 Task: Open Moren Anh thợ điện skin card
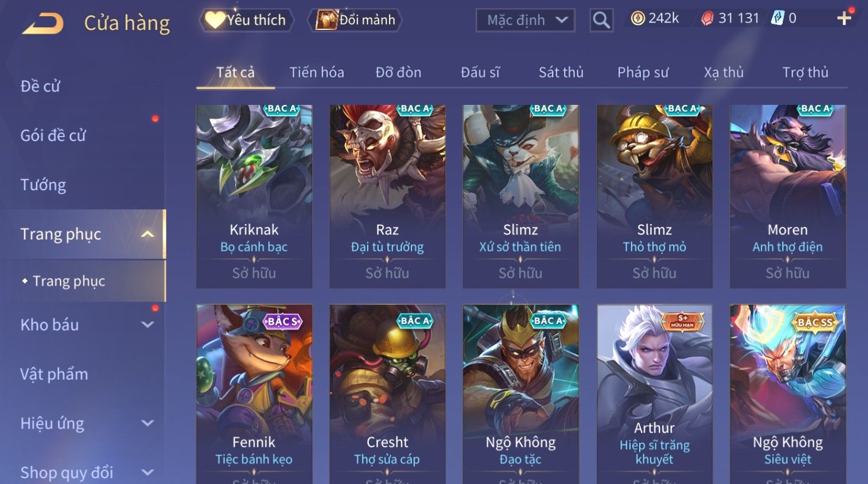coord(788,196)
